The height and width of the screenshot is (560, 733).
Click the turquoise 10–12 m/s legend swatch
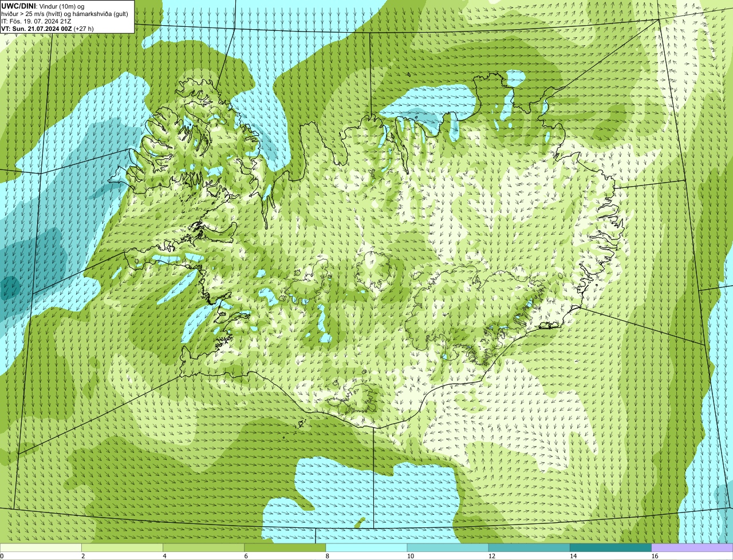coord(448,547)
